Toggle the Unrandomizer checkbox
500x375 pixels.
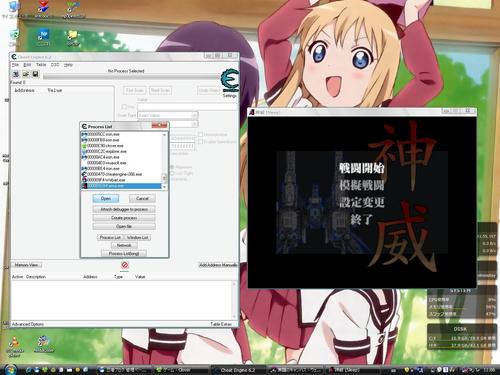(200, 134)
